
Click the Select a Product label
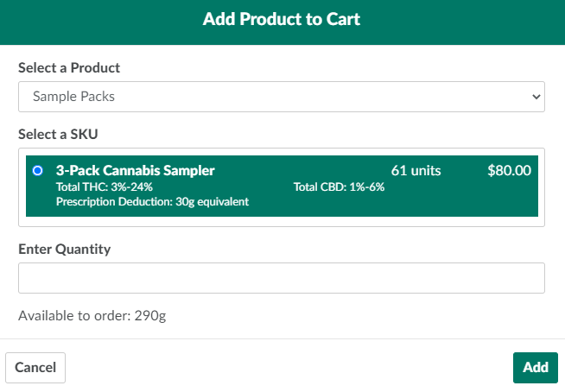[x=69, y=67]
